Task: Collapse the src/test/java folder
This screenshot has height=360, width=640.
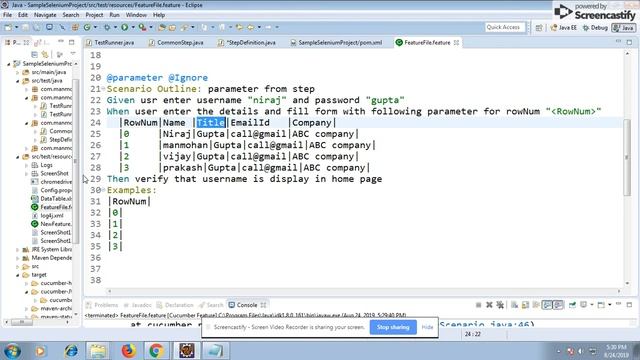Action: 18,81
